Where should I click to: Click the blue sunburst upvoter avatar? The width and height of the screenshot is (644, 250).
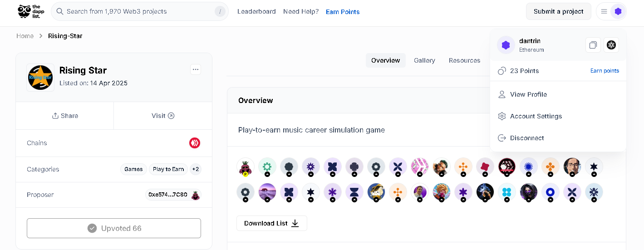pyautogui.click(x=529, y=167)
